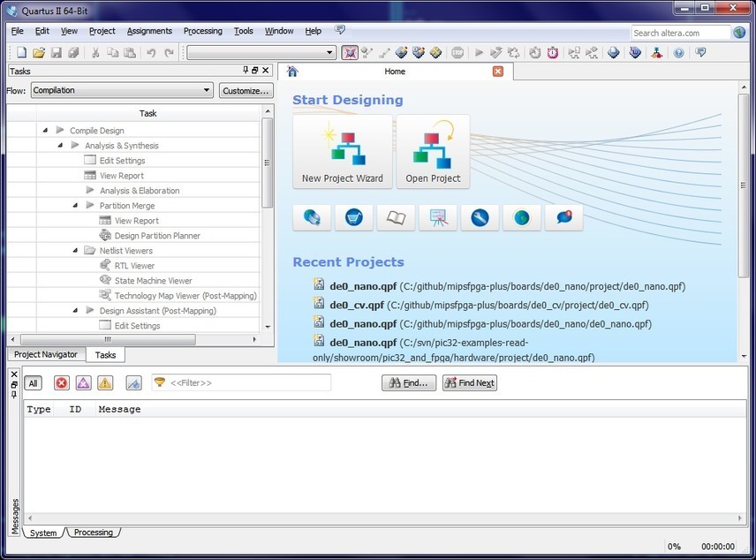This screenshot has width=756, height=560.
Task: Click the Home page vertical scrollbar
Action: 743,185
